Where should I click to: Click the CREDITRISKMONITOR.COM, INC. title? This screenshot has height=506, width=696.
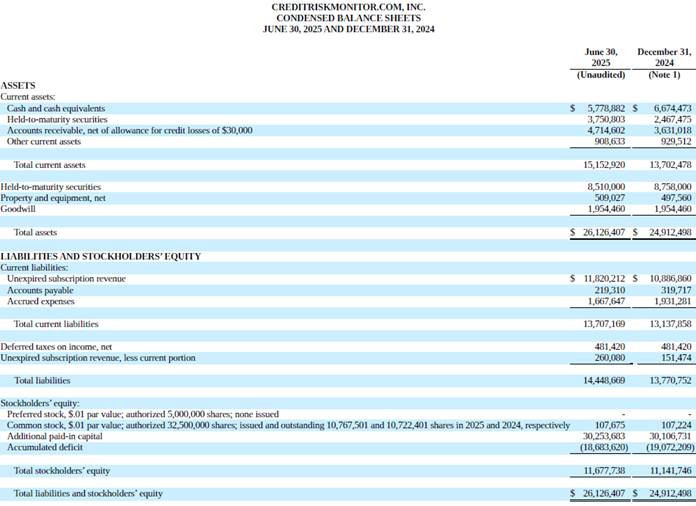tap(348, 7)
